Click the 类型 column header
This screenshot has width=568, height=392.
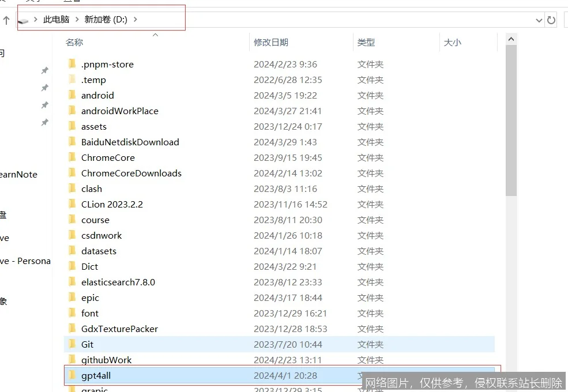point(366,42)
